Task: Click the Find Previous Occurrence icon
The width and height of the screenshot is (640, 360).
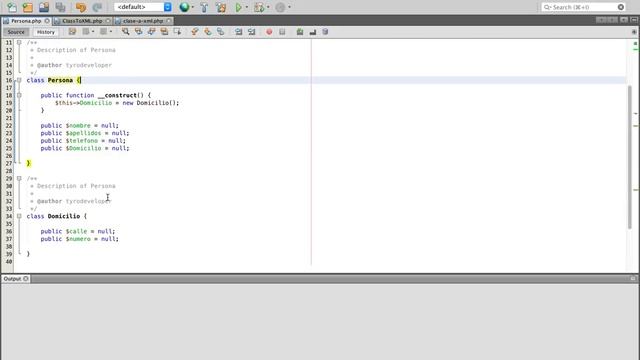Action: (x=138, y=32)
